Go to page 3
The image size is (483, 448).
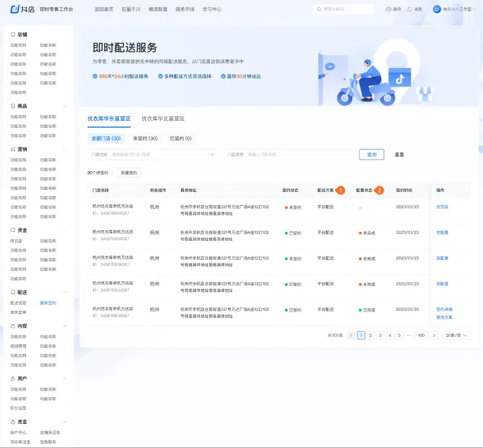(380, 336)
